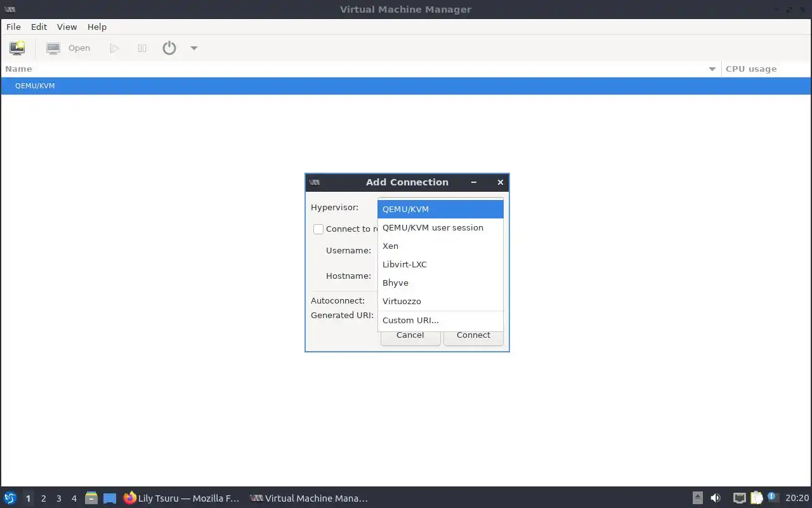Click the Run virtual machine play icon

pyautogui.click(x=114, y=48)
